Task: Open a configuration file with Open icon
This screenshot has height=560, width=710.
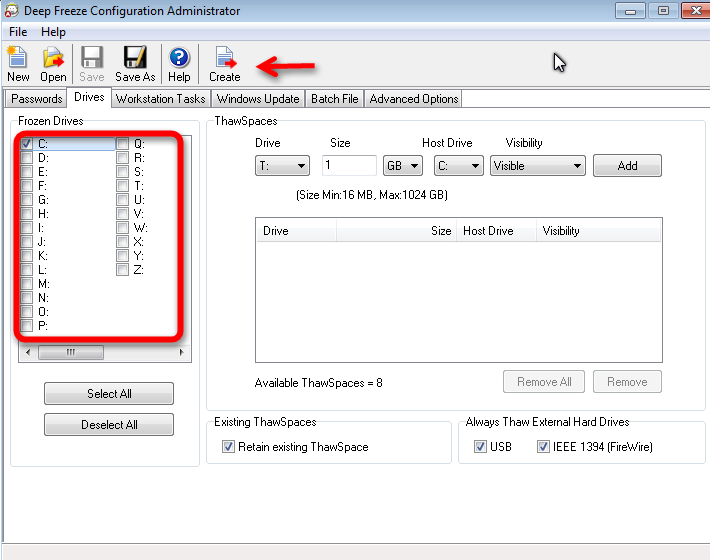Action: tap(53, 64)
